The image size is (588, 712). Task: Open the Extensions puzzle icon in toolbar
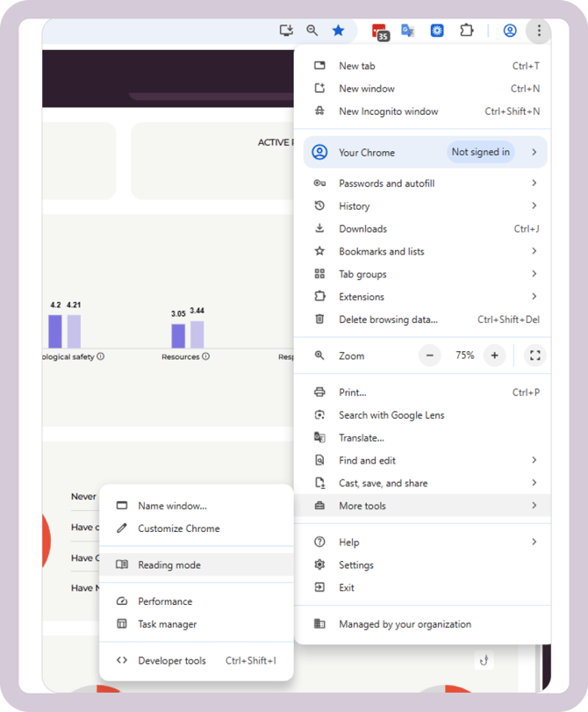(x=467, y=31)
